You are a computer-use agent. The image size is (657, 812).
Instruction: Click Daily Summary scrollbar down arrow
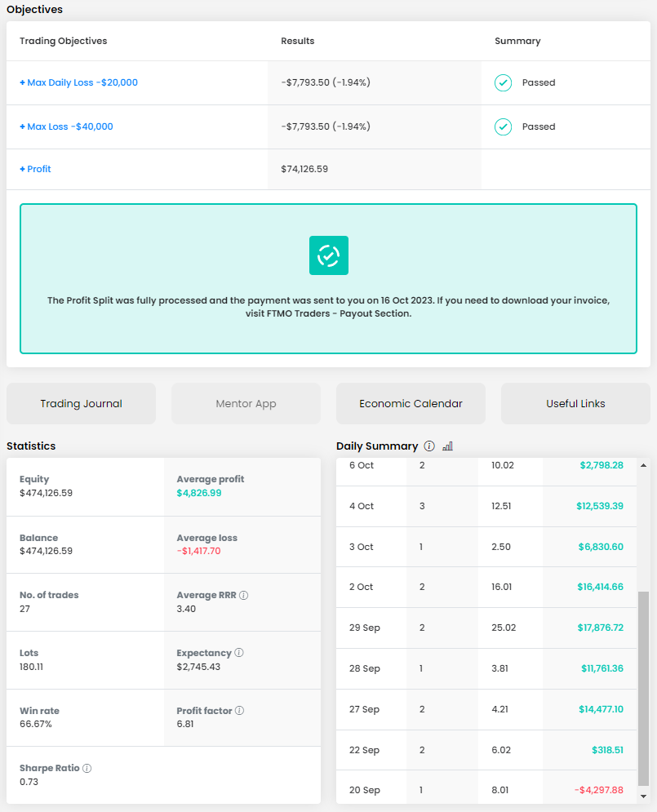[644, 796]
